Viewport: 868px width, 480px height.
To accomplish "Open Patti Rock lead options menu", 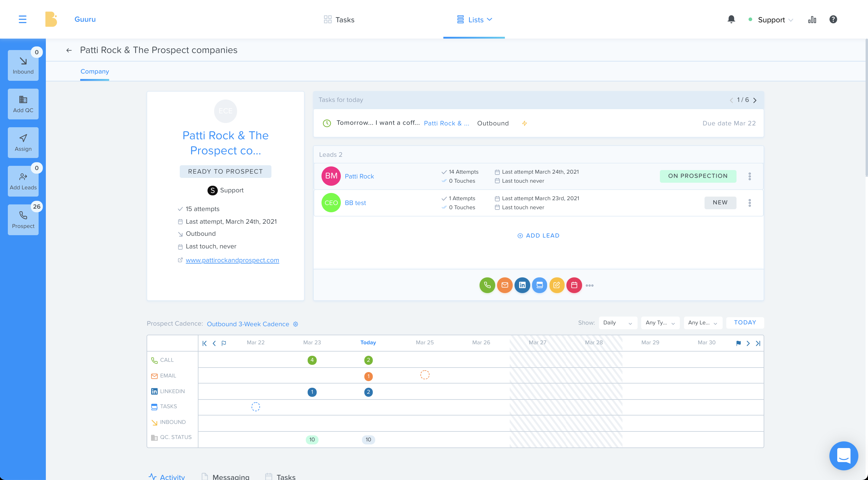I will [x=750, y=176].
